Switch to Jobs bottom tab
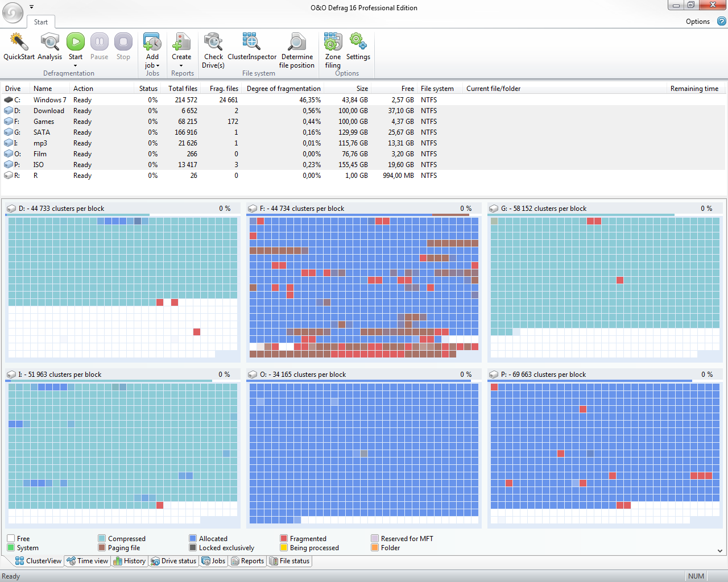The height and width of the screenshot is (582, 728). pyautogui.click(x=214, y=561)
